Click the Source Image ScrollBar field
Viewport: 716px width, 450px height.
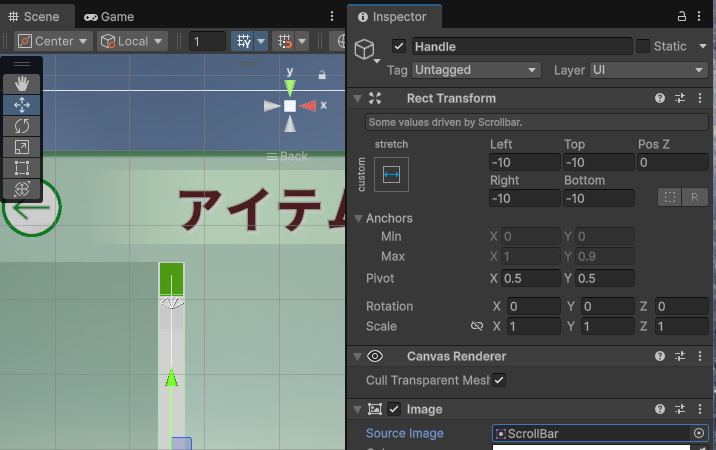[x=592, y=433]
